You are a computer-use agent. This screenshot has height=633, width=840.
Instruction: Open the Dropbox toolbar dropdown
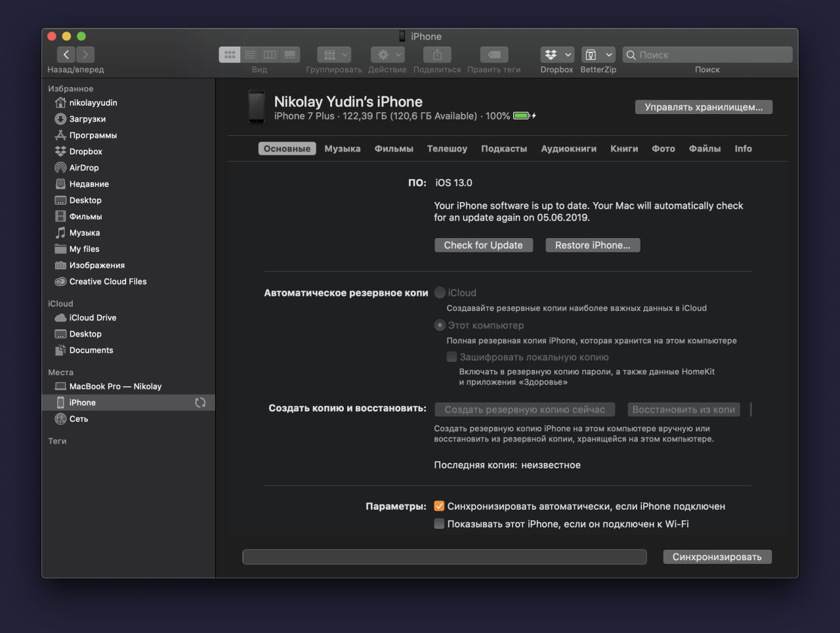(x=557, y=54)
